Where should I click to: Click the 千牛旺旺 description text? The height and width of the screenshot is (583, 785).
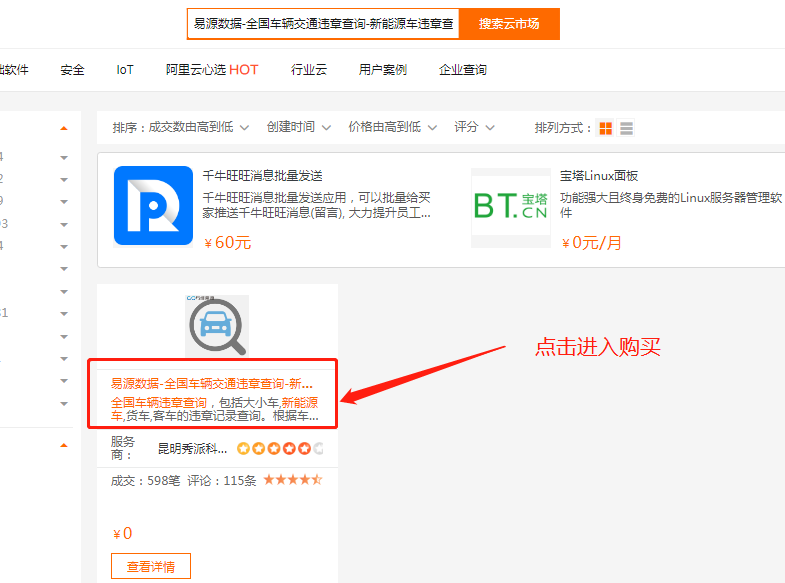click(x=316, y=205)
